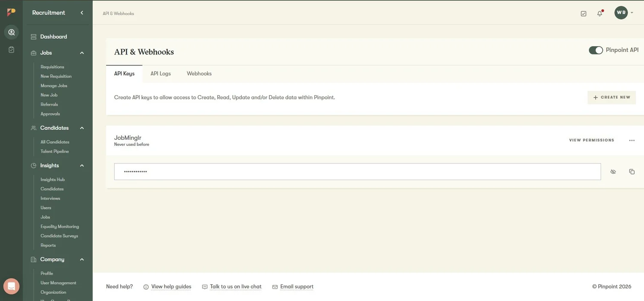644x301 pixels.
Task: Open New Requisition under Jobs
Action: pyautogui.click(x=56, y=76)
